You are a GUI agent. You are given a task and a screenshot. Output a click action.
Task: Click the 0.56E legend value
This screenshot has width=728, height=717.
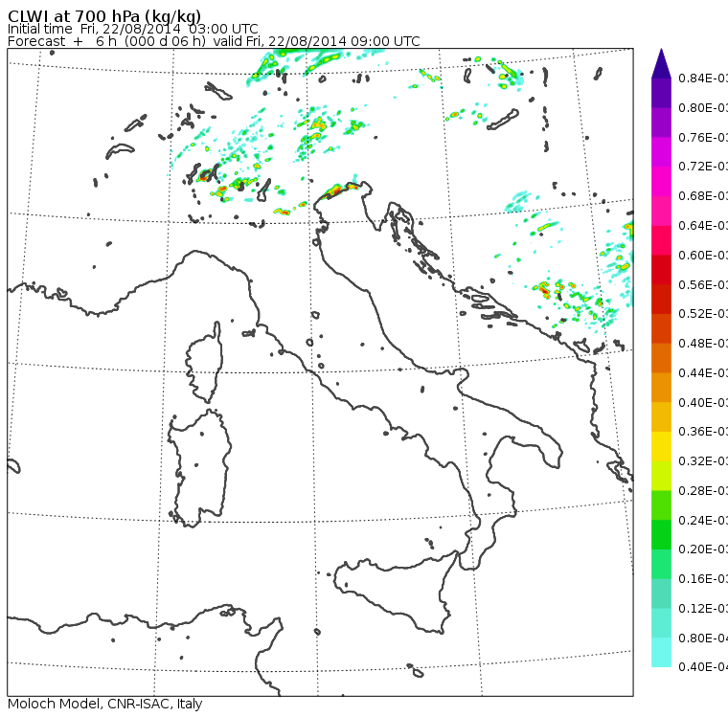point(703,284)
